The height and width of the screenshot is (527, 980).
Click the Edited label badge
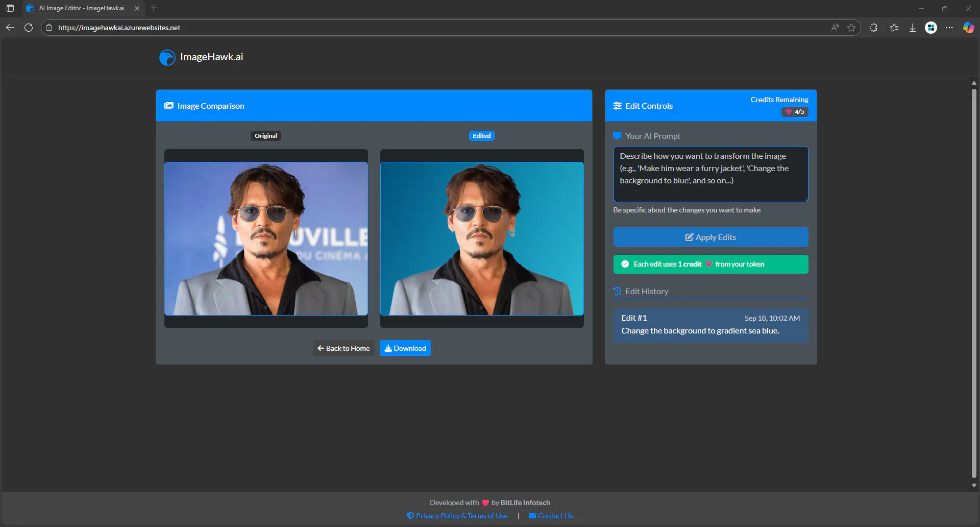tap(482, 136)
